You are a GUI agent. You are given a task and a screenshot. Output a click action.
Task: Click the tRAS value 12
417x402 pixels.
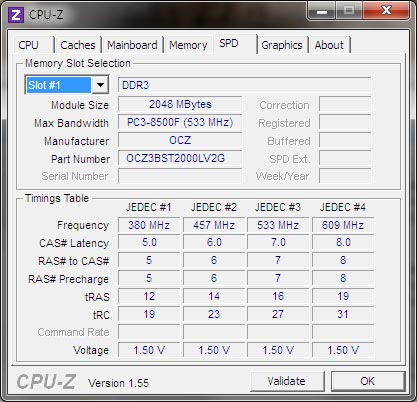pos(149,296)
